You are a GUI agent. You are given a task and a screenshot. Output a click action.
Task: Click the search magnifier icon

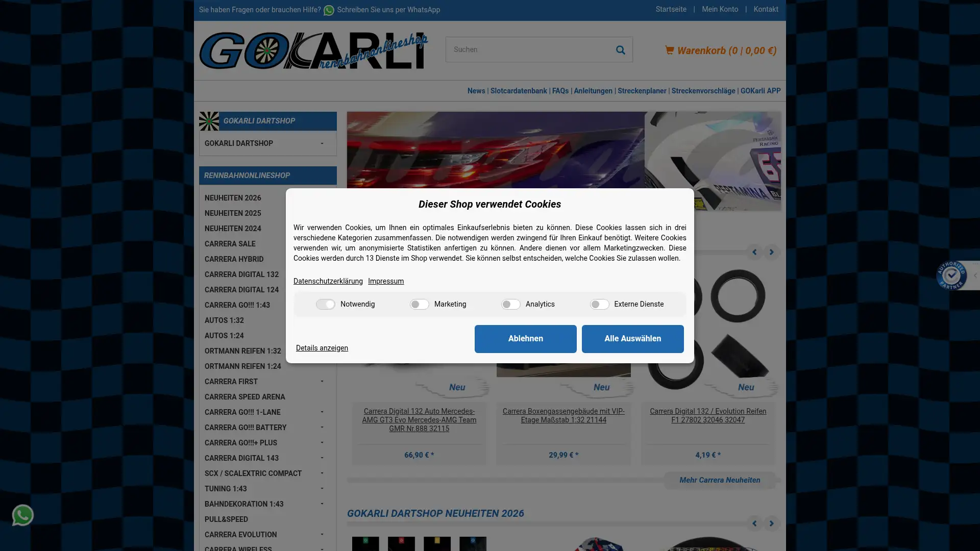click(620, 49)
